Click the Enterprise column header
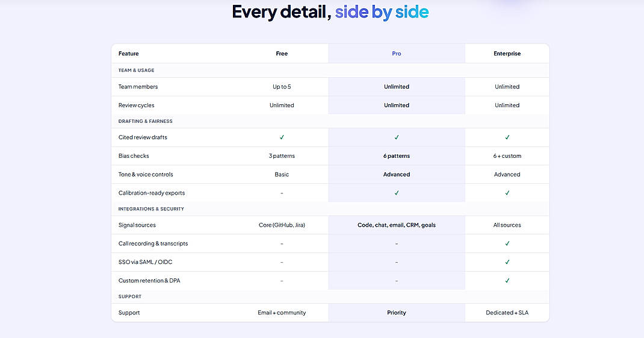 [x=507, y=54]
